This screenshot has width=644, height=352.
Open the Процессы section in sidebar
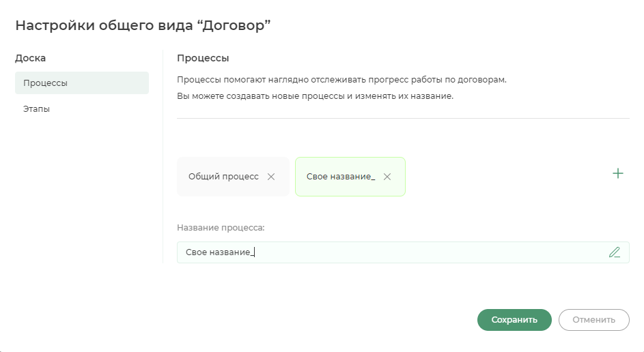click(82, 83)
